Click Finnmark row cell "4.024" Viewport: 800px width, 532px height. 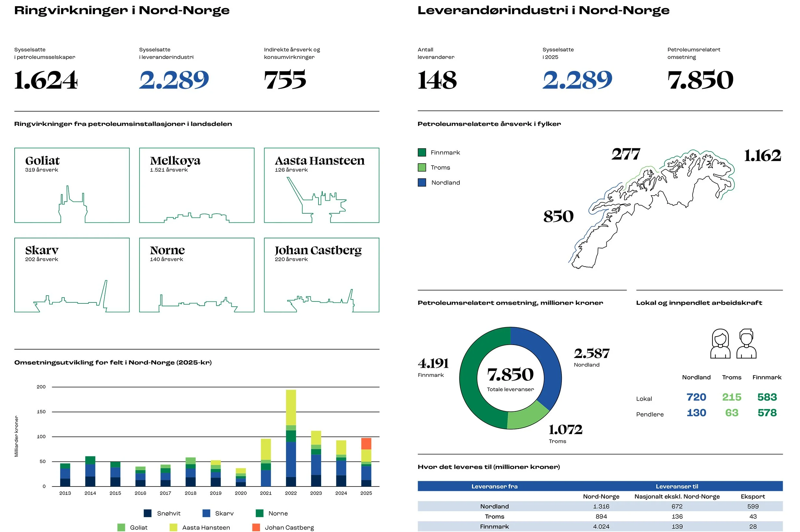click(x=601, y=526)
